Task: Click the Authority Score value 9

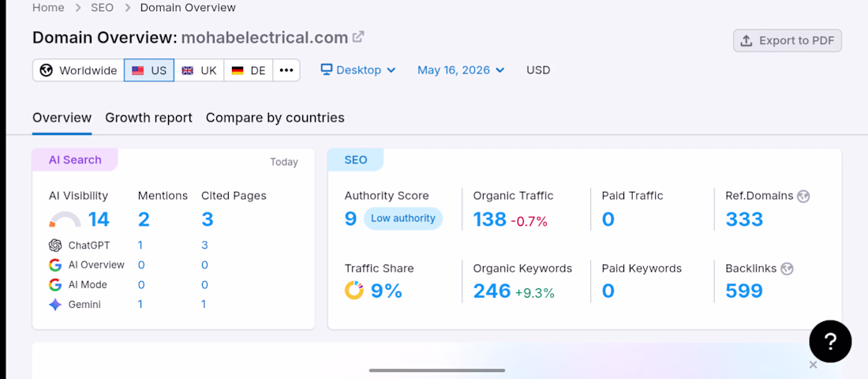Action: [351, 219]
